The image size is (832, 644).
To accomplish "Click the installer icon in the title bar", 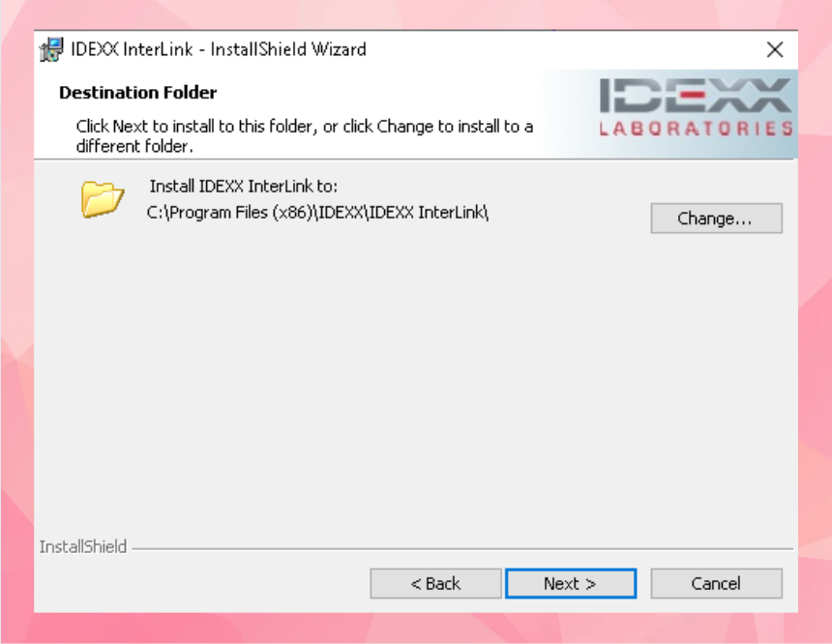I will point(51,50).
